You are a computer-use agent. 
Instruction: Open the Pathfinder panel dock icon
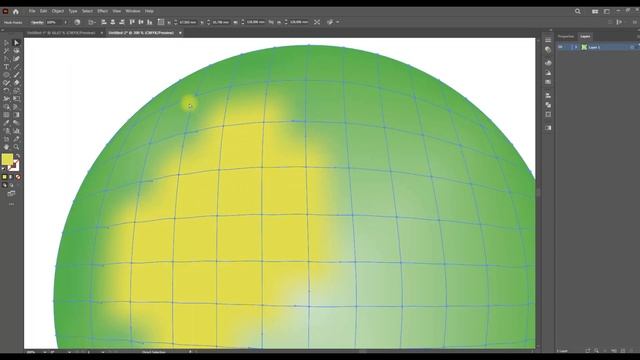(548, 105)
